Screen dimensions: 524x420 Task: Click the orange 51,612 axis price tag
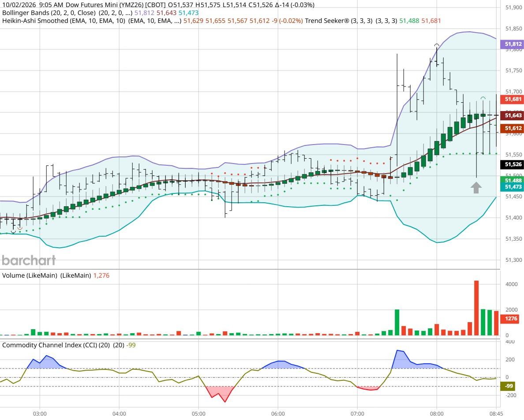coord(513,128)
